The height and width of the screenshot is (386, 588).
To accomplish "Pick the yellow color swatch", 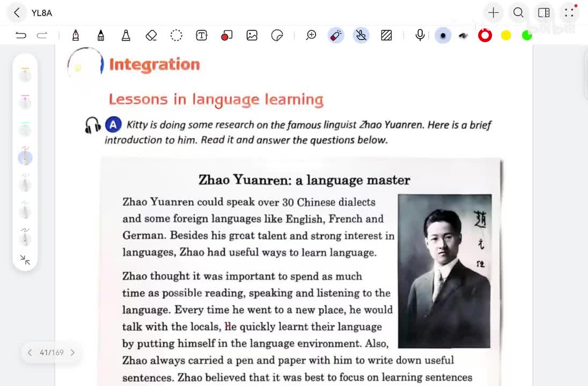I will click(x=506, y=35).
